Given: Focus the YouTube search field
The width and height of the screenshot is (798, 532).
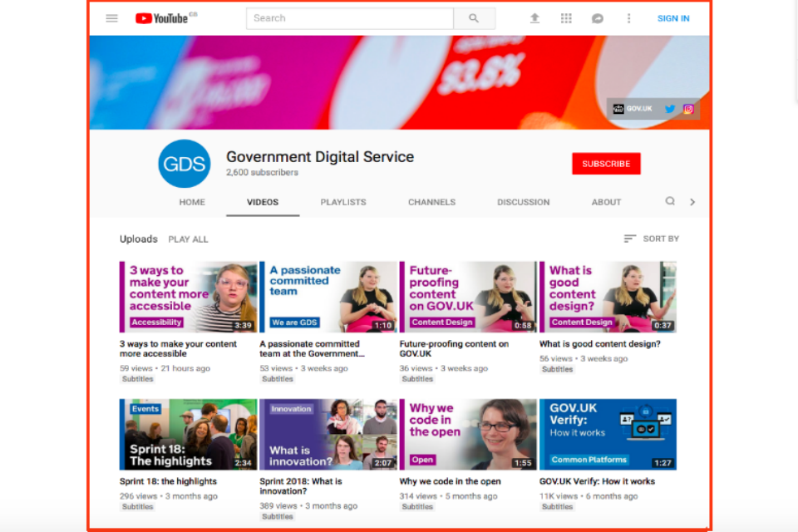Looking at the screenshot, I should [x=350, y=18].
